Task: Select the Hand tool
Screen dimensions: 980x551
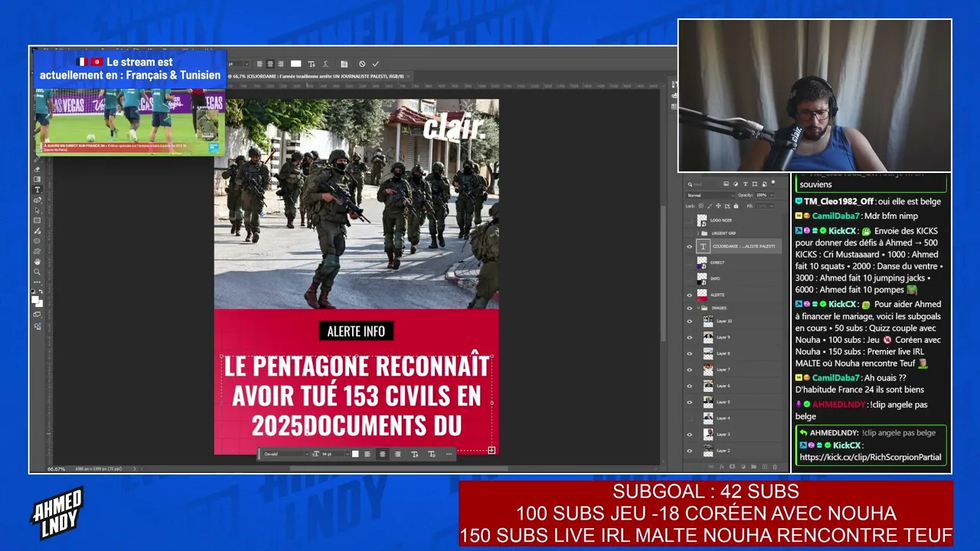Action: coord(37,262)
